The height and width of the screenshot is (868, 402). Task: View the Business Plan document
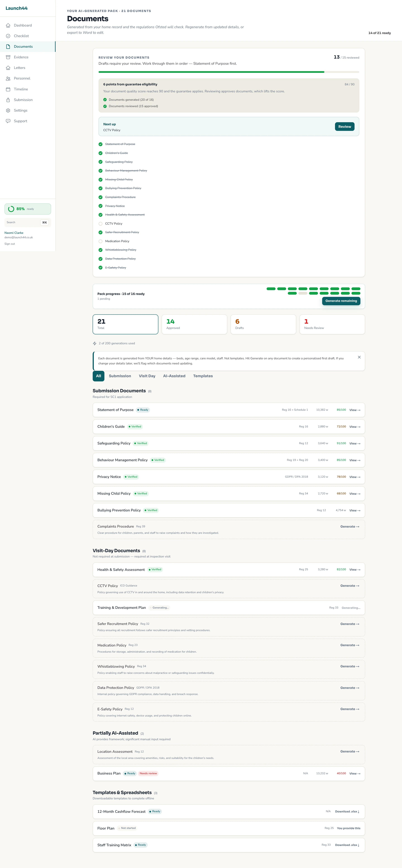[x=355, y=774]
